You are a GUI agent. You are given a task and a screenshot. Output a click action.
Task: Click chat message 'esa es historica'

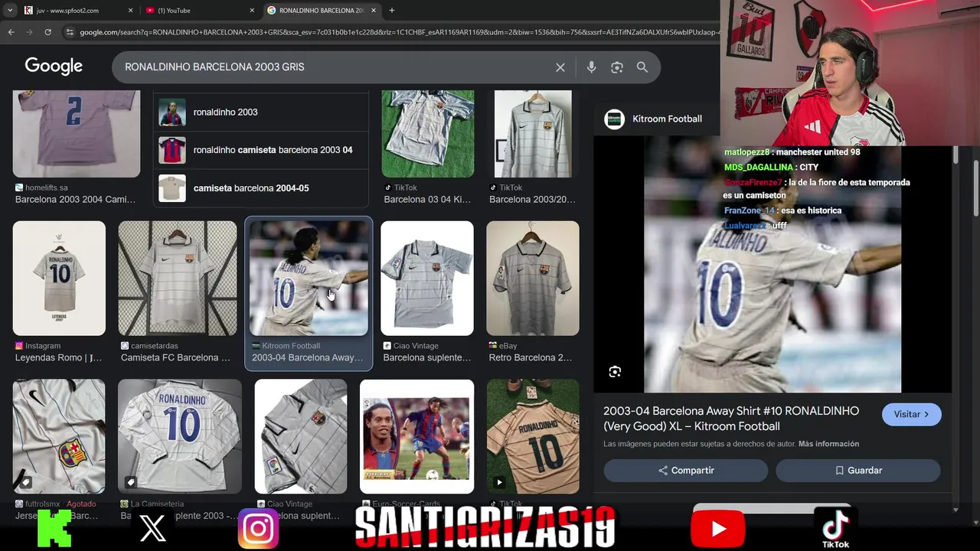click(811, 210)
